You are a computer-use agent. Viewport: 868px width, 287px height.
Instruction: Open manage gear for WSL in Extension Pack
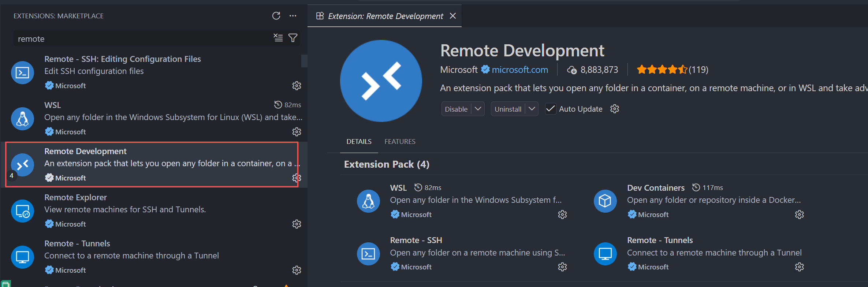pyautogui.click(x=562, y=215)
